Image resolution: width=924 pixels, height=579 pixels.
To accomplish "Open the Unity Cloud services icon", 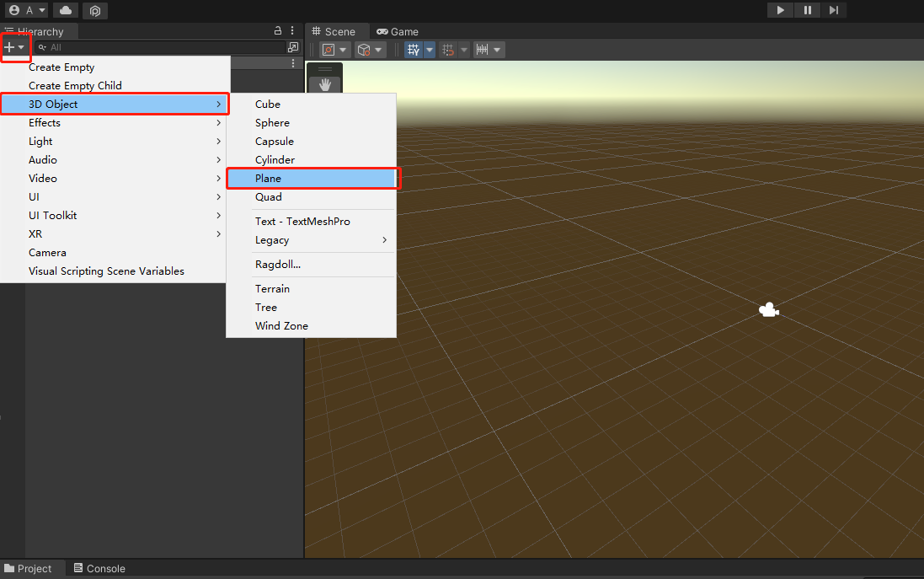I will coord(66,10).
